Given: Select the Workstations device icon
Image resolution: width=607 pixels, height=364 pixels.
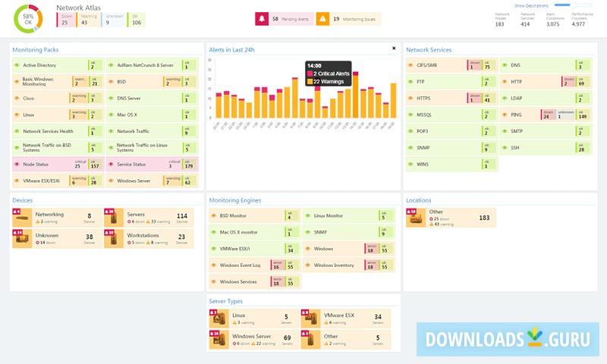Looking at the screenshot, I should [113, 239].
